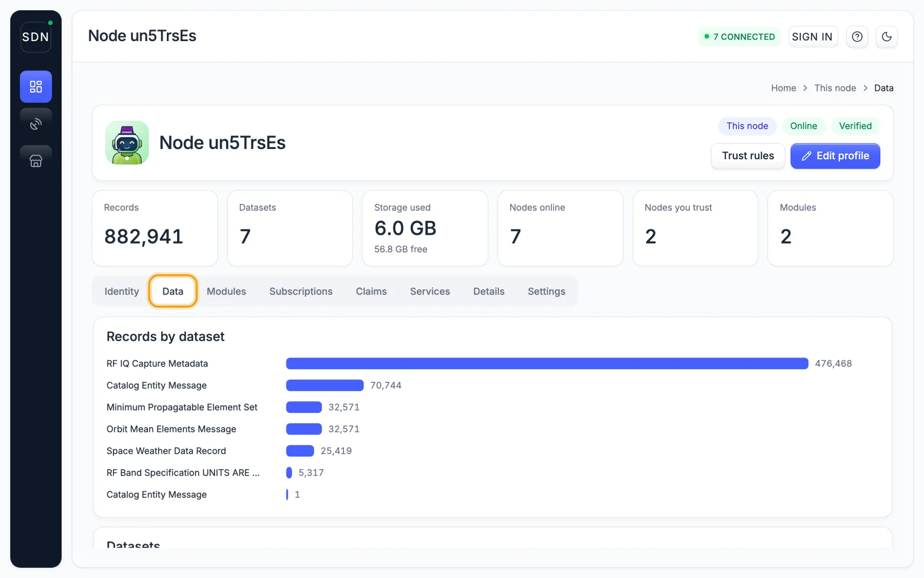924x578 pixels.
Task: Open the help question mark icon
Action: tap(857, 37)
